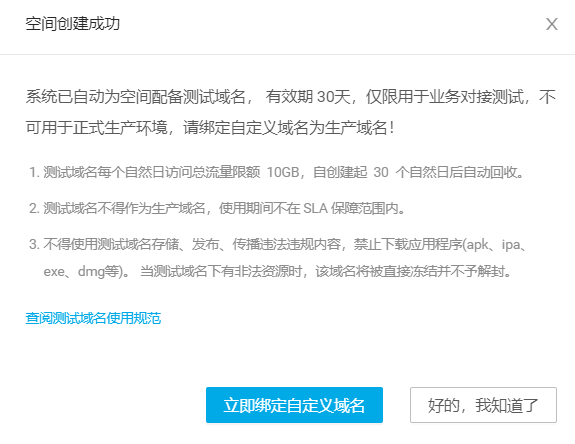Click the list number 1. marker
The image size is (575, 444).
(x=34, y=172)
